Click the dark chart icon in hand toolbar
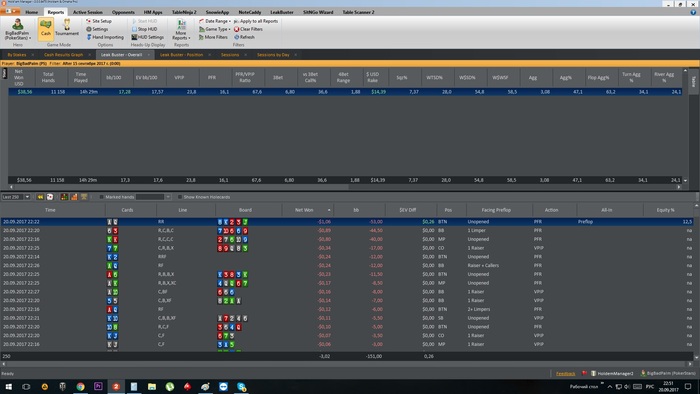700x394 pixels. point(64,197)
